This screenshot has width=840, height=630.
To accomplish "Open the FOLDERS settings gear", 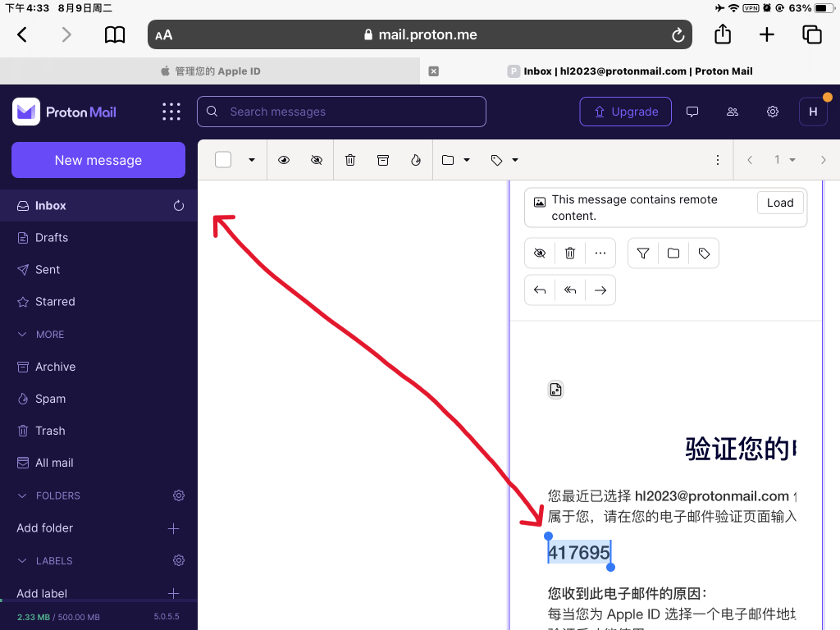I will tap(178, 495).
